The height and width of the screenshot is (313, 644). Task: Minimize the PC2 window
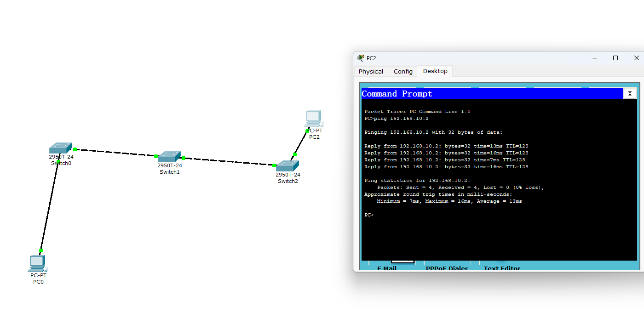tap(595, 58)
